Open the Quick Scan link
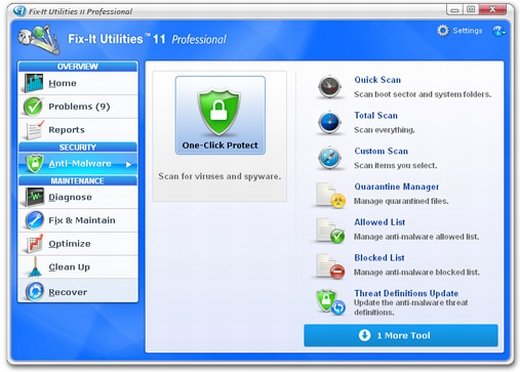This screenshot has height=372, width=520. tap(377, 80)
